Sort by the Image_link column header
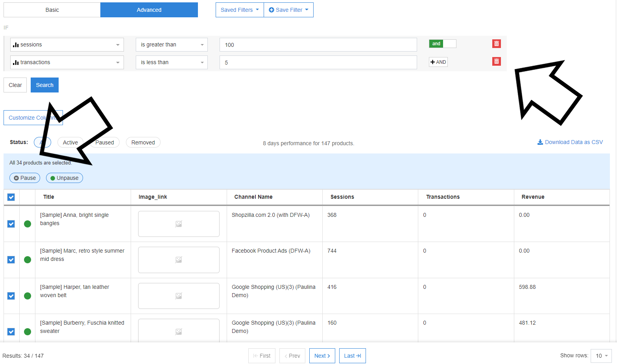 (x=153, y=197)
